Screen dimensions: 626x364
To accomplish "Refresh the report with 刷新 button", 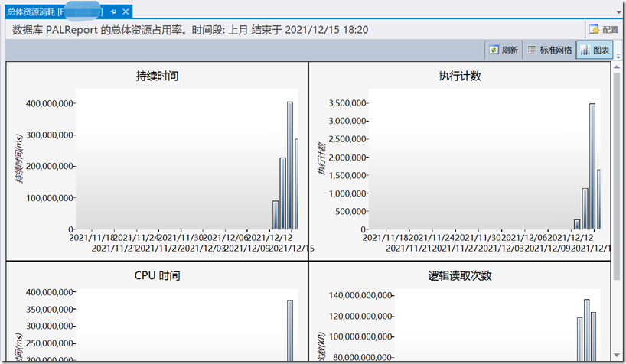I will pos(504,50).
